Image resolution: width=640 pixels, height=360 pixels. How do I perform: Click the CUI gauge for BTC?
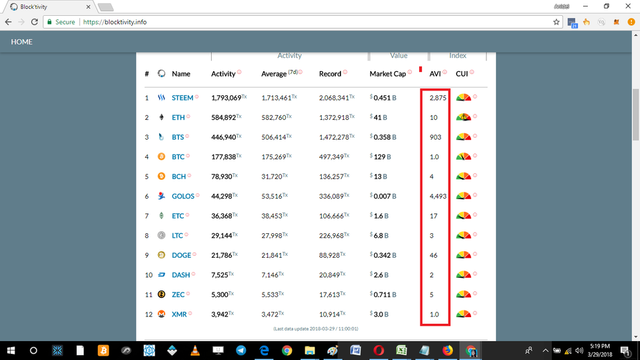click(463, 157)
